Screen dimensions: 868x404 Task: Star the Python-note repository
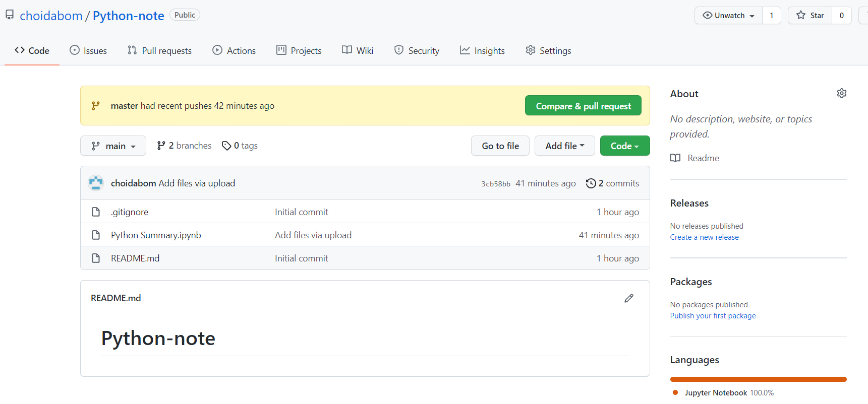(810, 15)
